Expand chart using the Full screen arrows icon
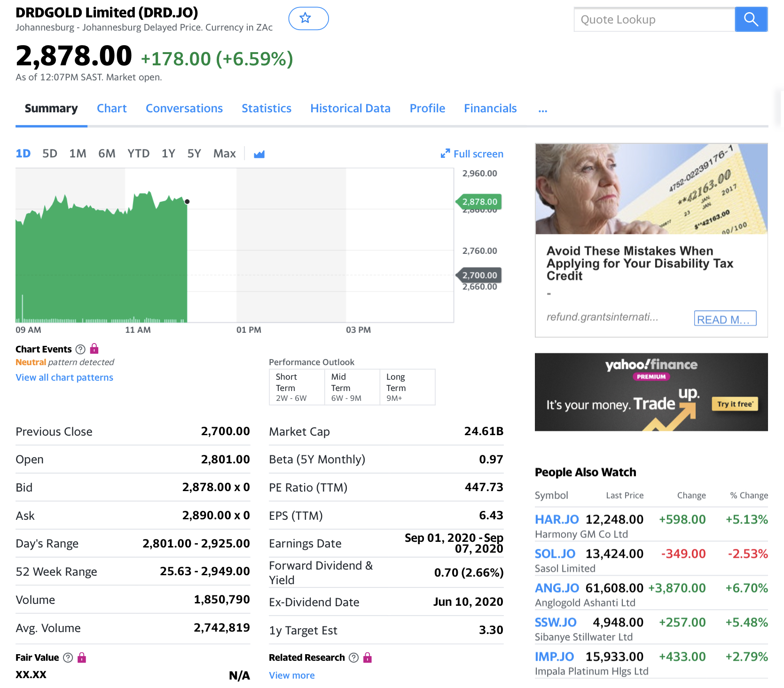 [445, 154]
